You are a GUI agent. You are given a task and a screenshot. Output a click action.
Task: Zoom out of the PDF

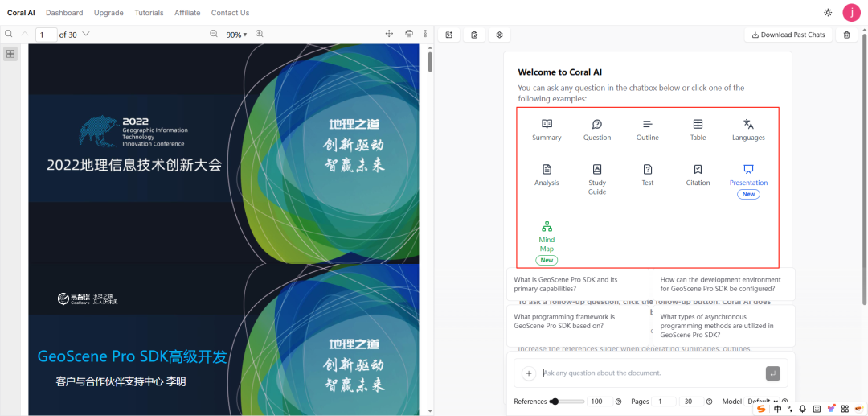[x=214, y=34]
